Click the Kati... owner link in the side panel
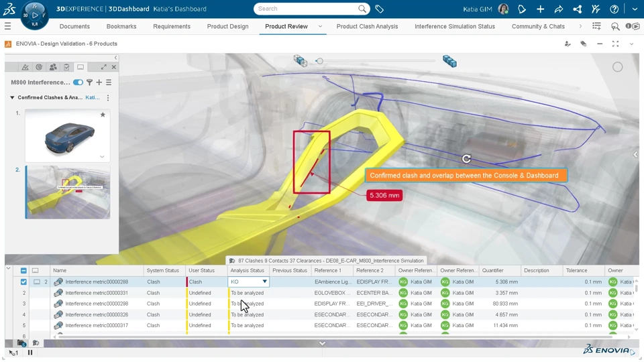 [93, 98]
